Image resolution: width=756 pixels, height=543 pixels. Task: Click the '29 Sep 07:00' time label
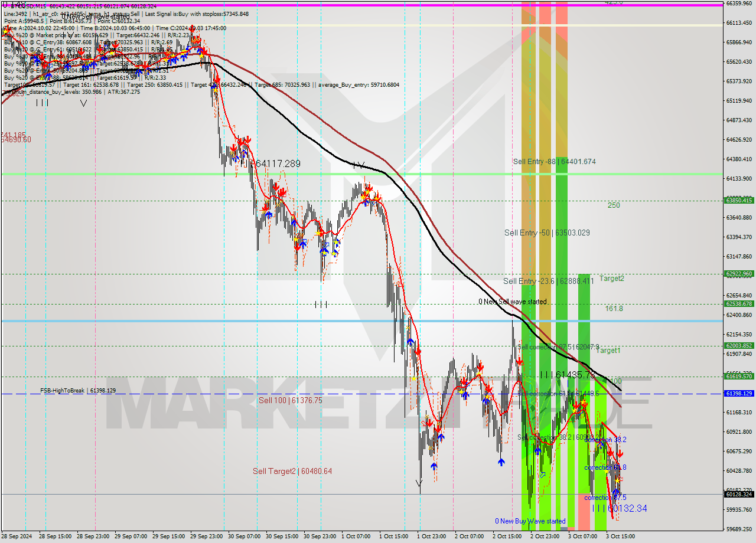click(x=131, y=537)
